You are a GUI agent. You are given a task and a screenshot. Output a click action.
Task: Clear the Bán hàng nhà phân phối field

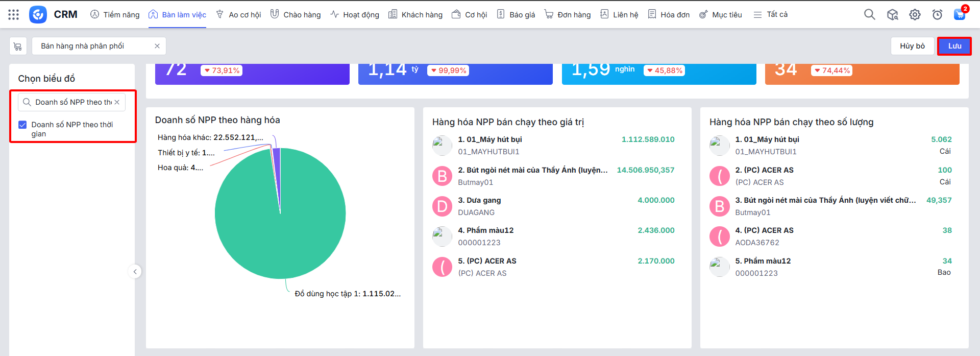157,46
